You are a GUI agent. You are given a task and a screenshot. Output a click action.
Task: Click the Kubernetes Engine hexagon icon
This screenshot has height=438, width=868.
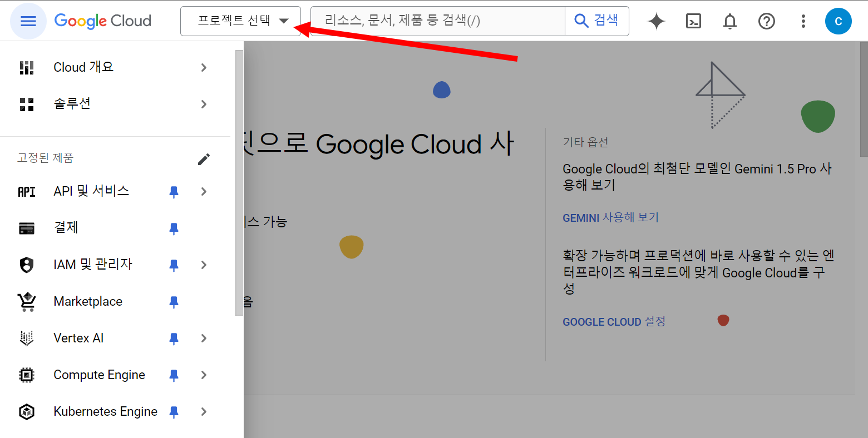click(27, 412)
